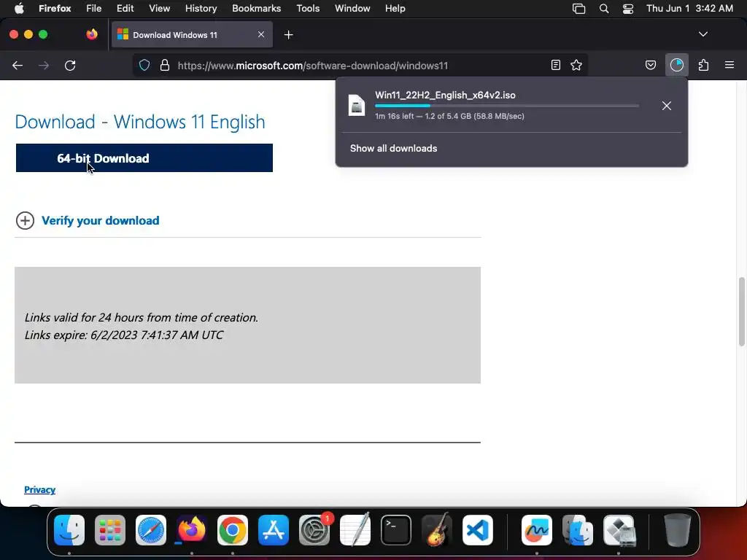Open the File menu
This screenshot has width=747, height=560.
94,8
